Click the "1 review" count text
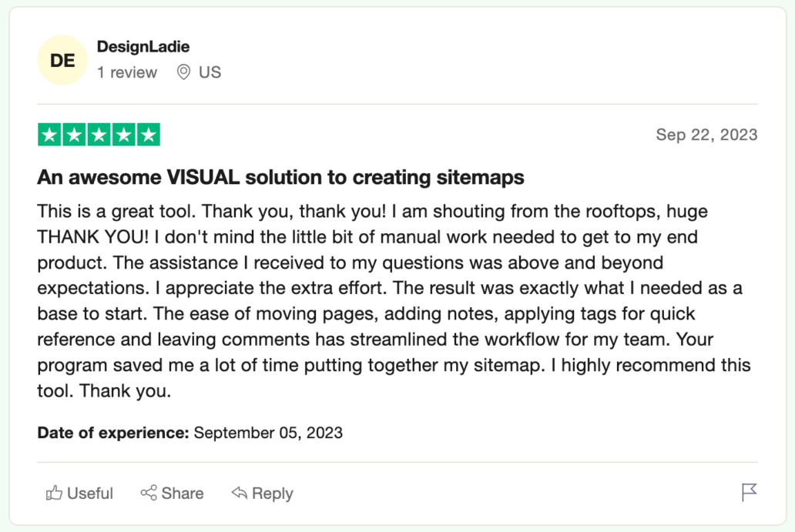The height and width of the screenshot is (532, 795). [127, 72]
